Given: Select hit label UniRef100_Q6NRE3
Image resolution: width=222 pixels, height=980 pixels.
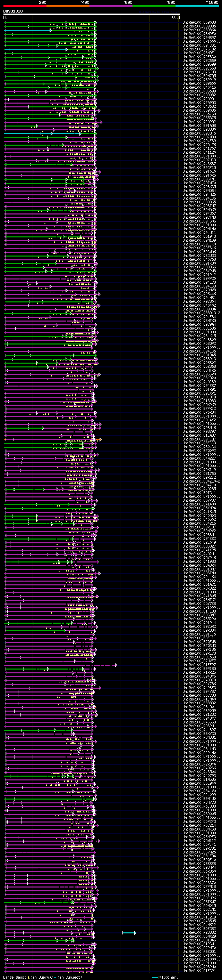Looking at the screenshot, I should 199,837.
